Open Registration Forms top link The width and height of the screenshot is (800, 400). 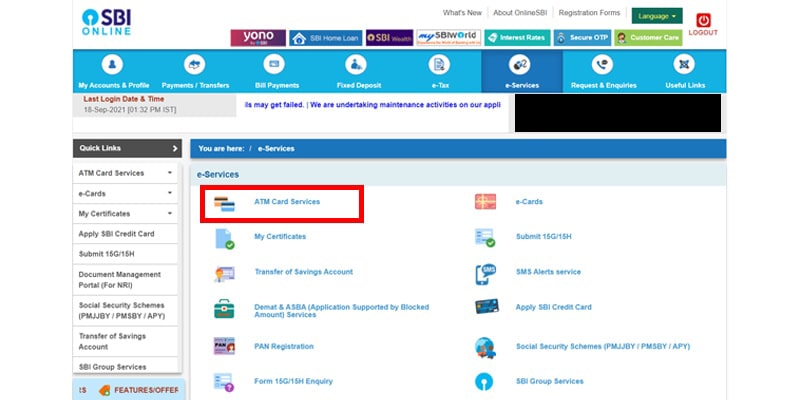pos(589,13)
